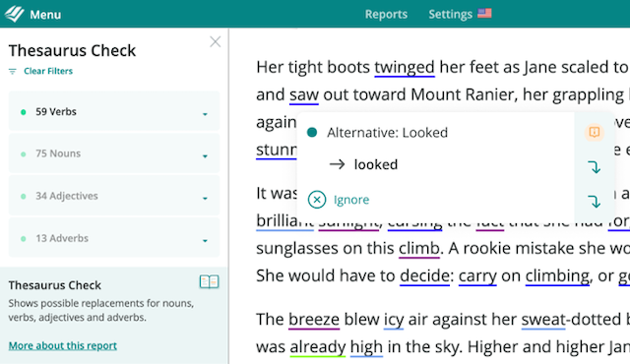The width and height of the screenshot is (630, 364).
Task: Select the 13 Adverbs label
Action: pos(62,238)
